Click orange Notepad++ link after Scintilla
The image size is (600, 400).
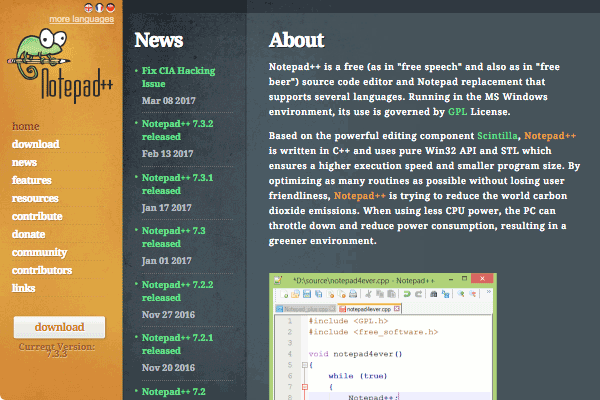pos(550,136)
